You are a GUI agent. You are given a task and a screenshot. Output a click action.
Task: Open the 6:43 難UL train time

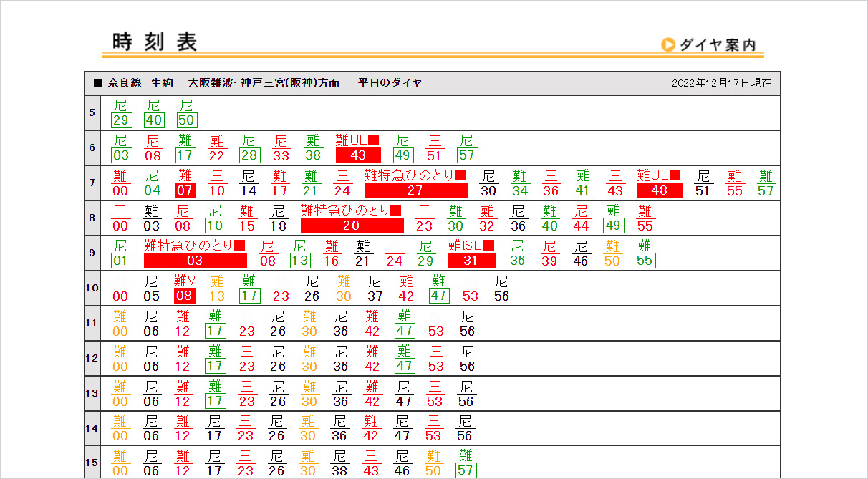click(x=358, y=155)
